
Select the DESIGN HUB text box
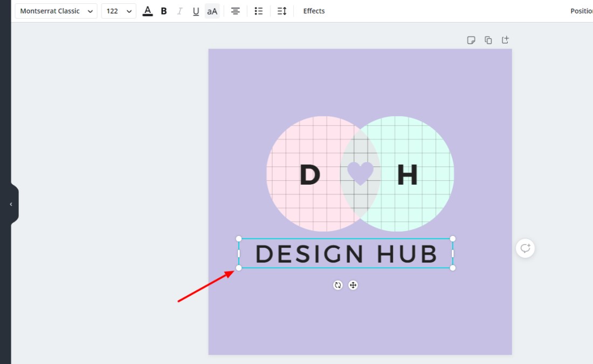346,254
